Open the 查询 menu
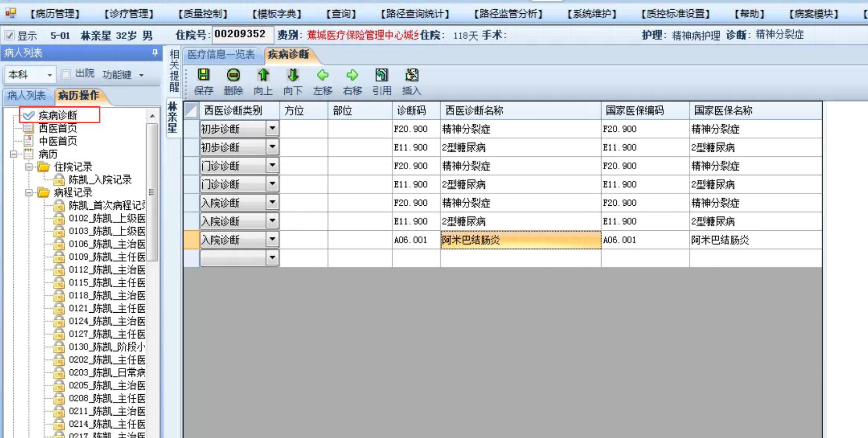The width and height of the screenshot is (868, 438). [341, 14]
